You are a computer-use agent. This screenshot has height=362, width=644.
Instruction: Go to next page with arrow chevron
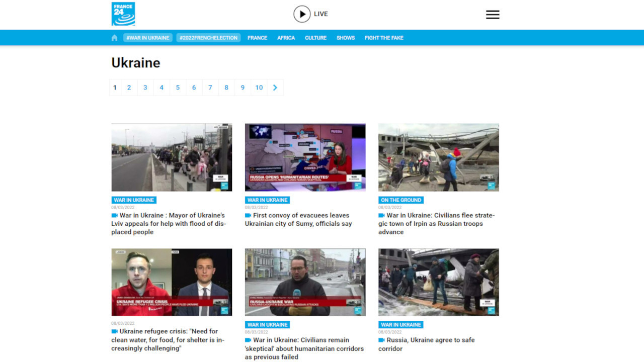click(275, 87)
